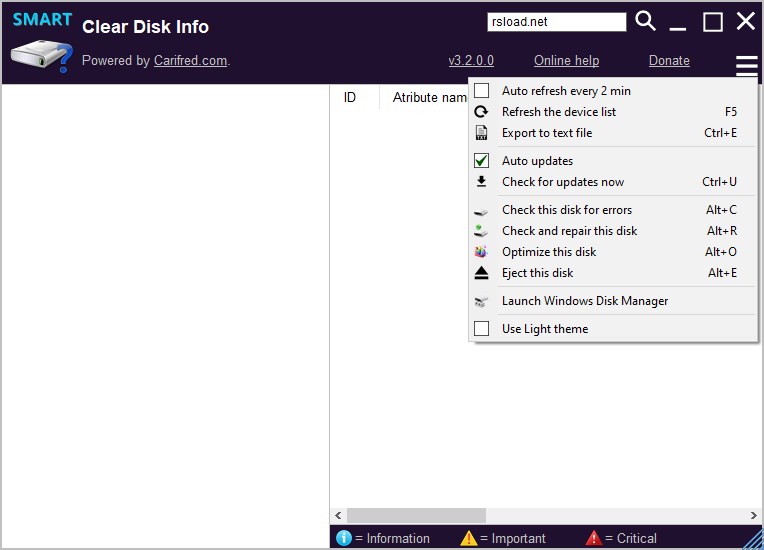Click the Atribute name column header
Screen dimensions: 764x550
pyautogui.click(x=430, y=97)
